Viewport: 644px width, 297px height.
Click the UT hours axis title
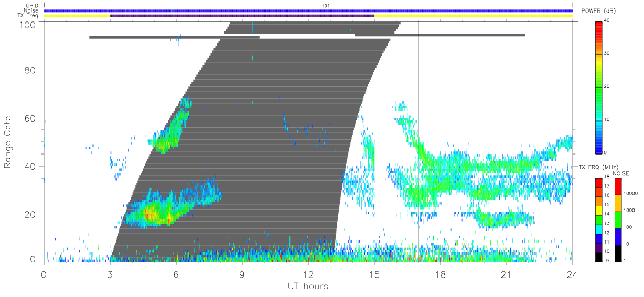click(307, 286)
